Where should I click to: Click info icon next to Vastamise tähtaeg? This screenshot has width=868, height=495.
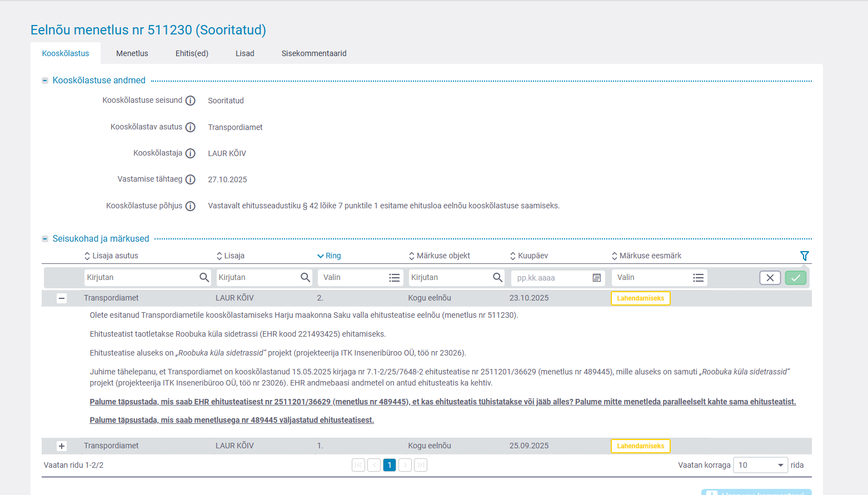(x=190, y=179)
